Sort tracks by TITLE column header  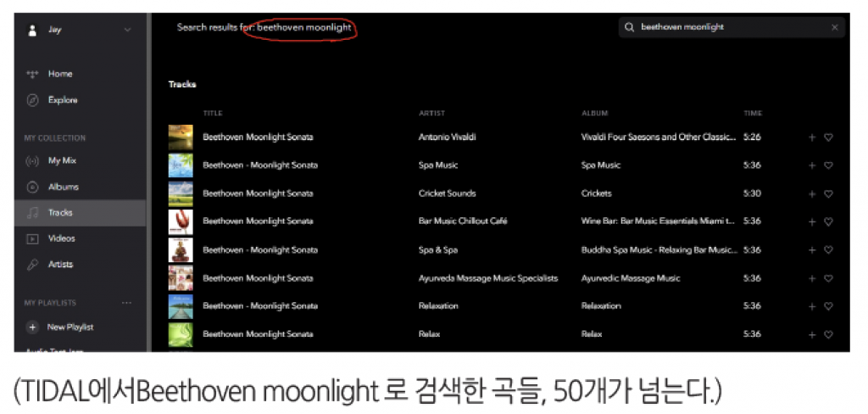click(213, 113)
